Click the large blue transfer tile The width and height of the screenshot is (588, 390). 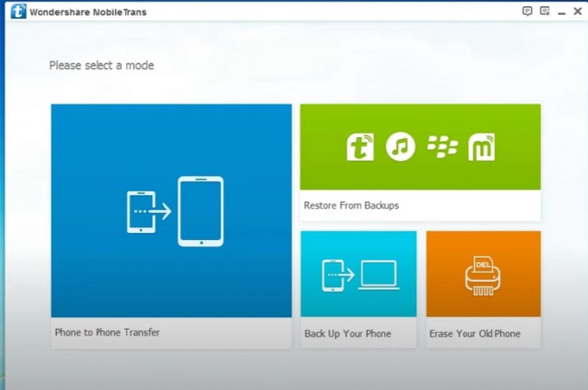[x=171, y=211]
